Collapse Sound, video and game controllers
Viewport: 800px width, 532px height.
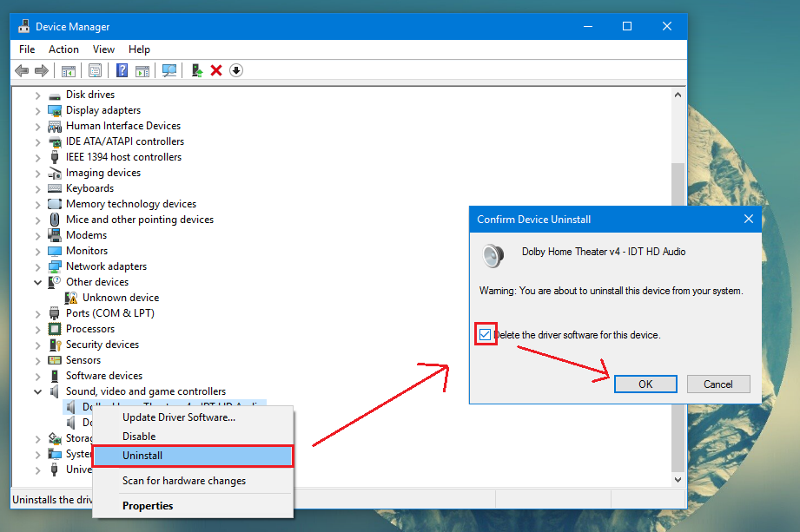coord(37,392)
